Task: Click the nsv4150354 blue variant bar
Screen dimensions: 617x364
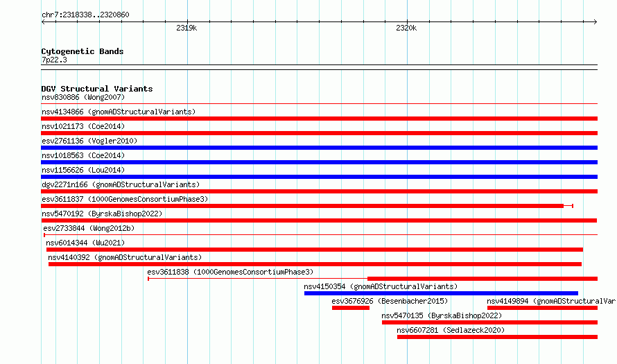Action: pos(441,293)
